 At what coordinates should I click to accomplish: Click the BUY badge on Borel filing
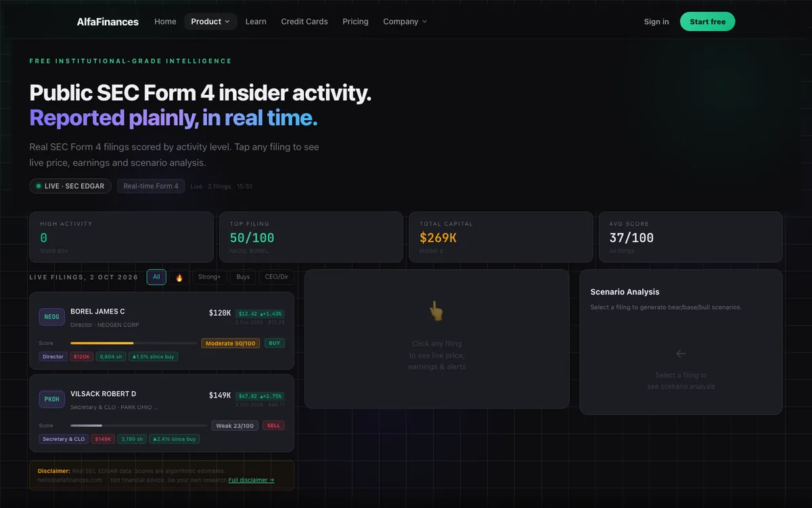[x=275, y=343]
